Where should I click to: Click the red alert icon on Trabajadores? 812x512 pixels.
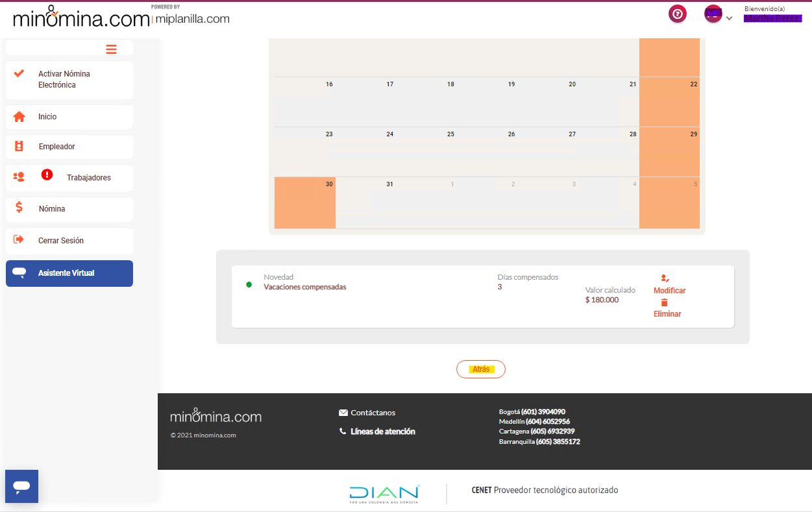coord(47,175)
